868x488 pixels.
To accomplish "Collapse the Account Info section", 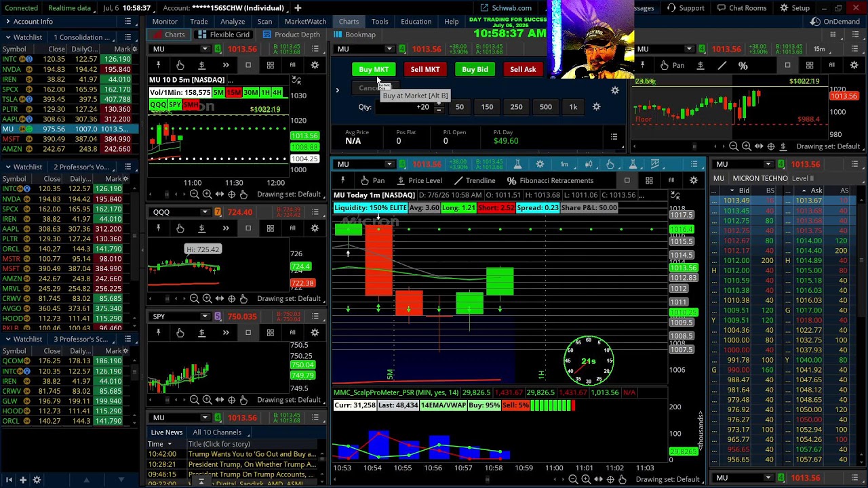I will 7,21.
